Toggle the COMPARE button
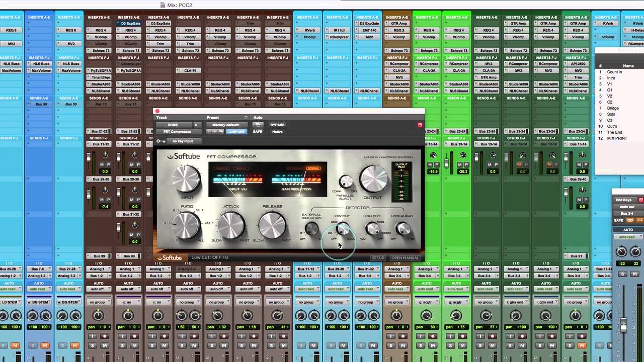Image resolution: width=644 pixels, height=362 pixels. [x=235, y=132]
